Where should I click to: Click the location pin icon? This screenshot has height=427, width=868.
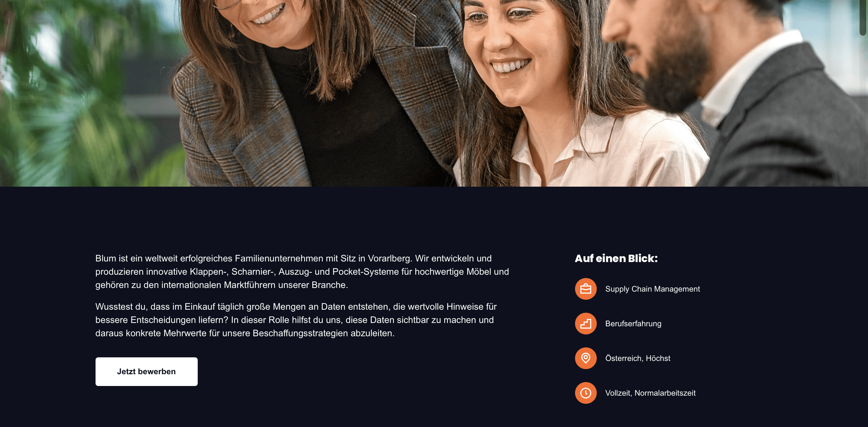[586, 358]
